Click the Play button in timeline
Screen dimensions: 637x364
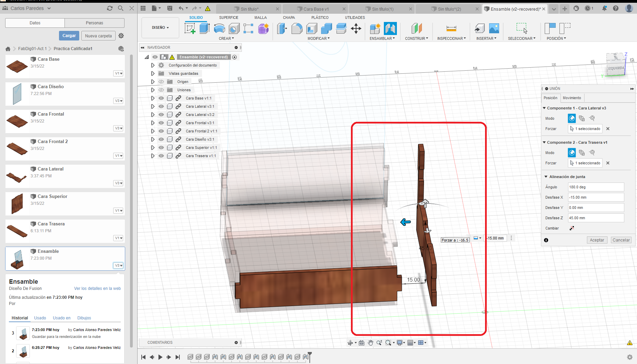pos(160,357)
